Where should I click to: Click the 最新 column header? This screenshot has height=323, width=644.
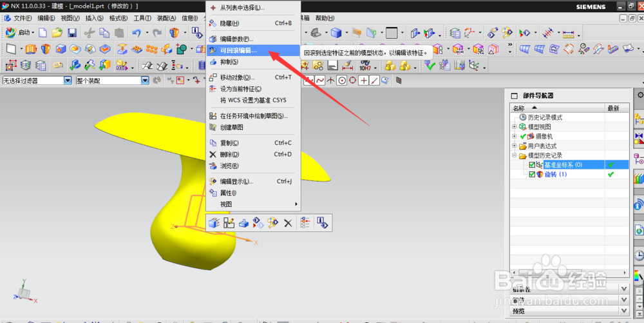[x=616, y=108]
